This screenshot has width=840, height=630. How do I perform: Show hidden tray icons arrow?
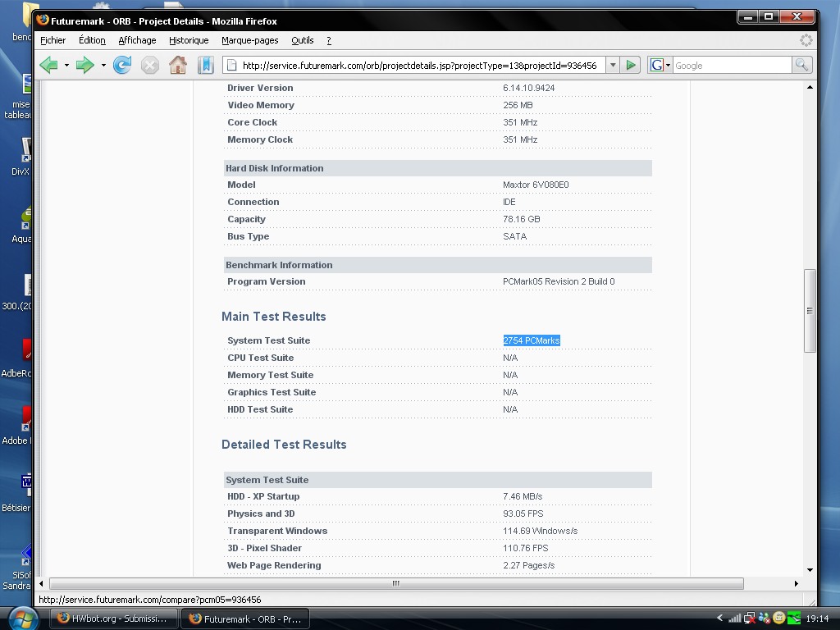pos(719,618)
